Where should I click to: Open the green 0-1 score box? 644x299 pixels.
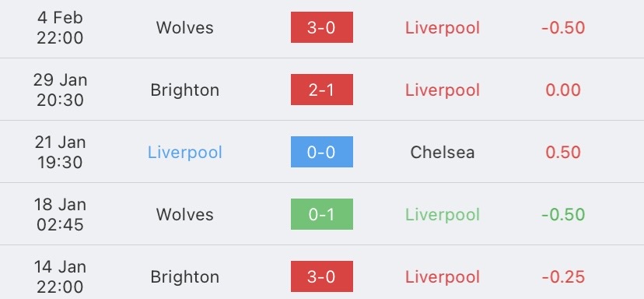click(x=321, y=214)
